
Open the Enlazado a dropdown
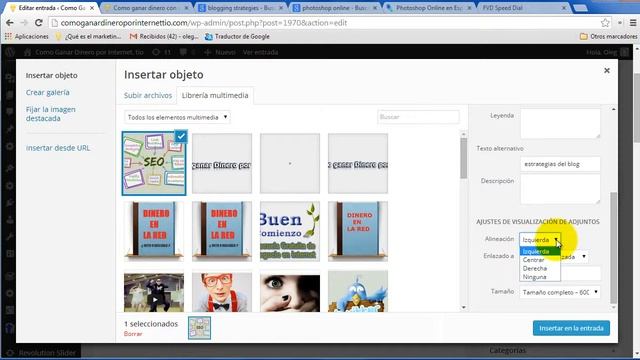pyautogui.click(x=575, y=256)
